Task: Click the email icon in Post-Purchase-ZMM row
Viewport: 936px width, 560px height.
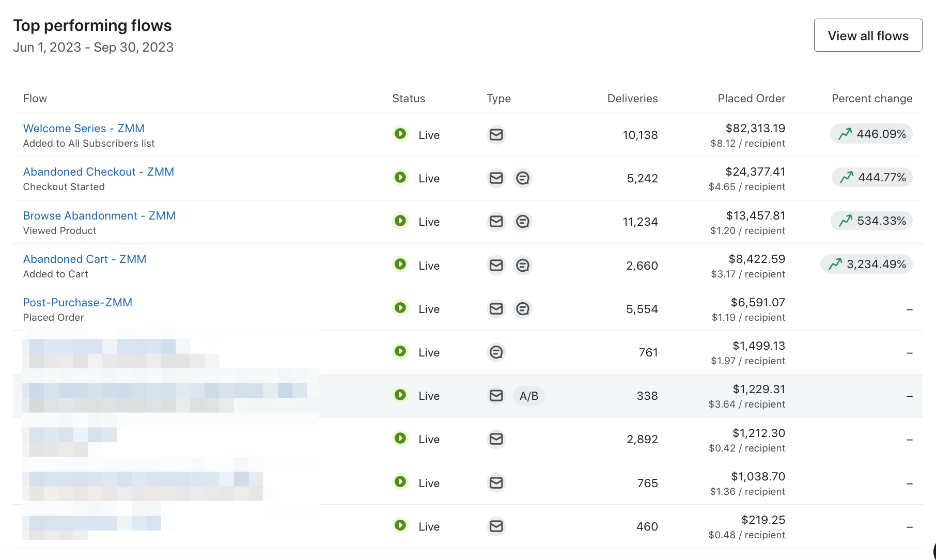Action: [x=496, y=308]
